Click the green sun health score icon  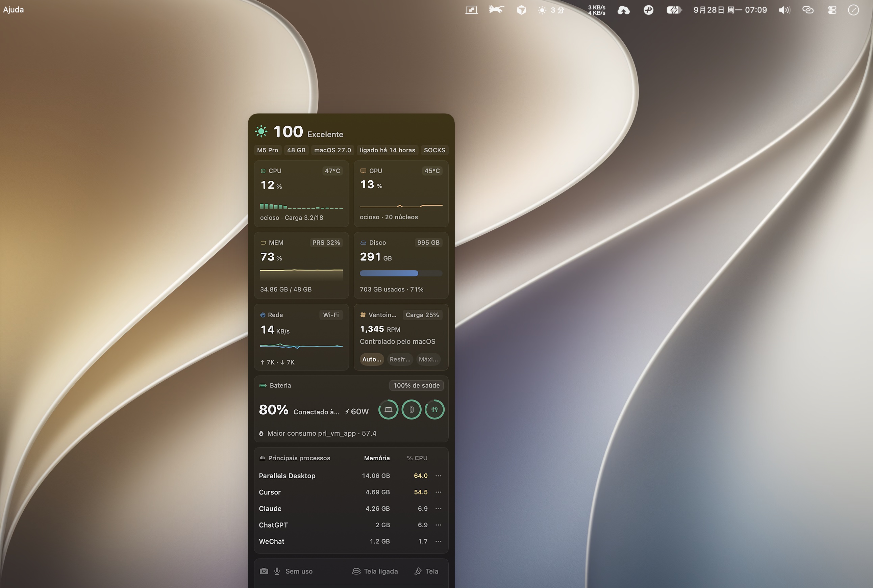tap(261, 131)
